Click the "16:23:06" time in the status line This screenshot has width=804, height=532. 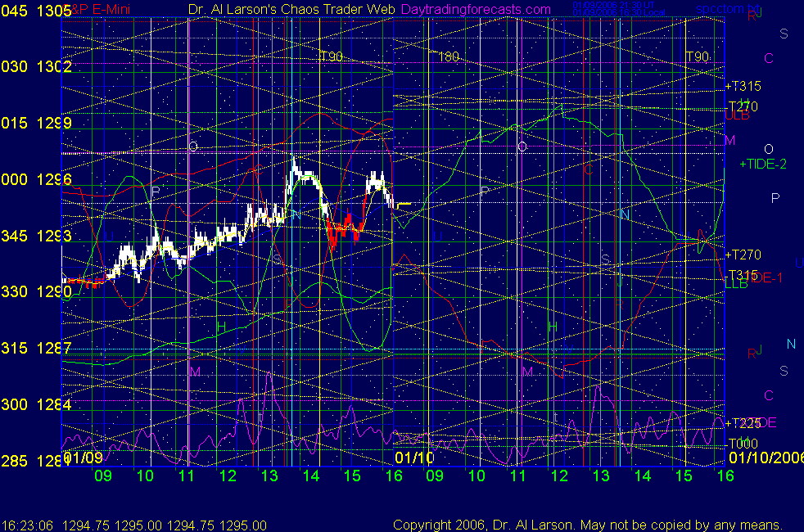tap(27, 525)
